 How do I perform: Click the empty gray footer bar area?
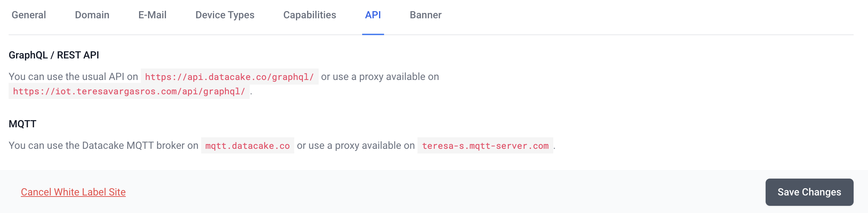click(431, 192)
